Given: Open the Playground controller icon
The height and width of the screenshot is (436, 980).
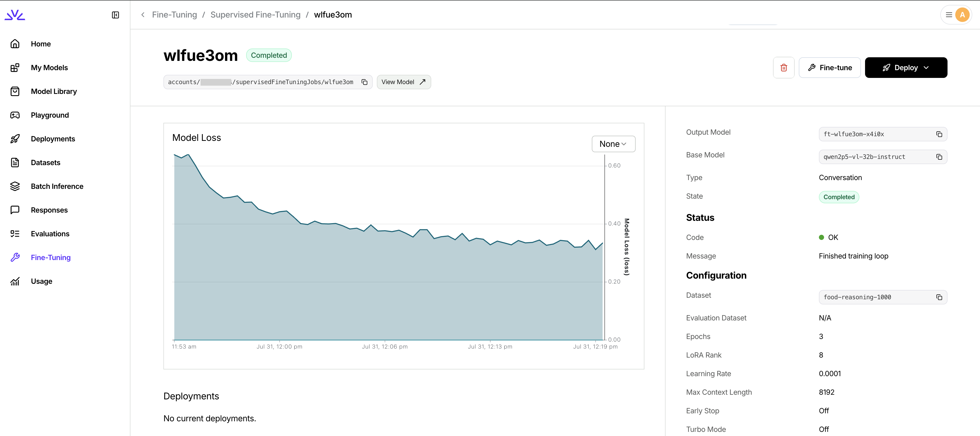Looking at the screenshot, I should pos(15,115).
